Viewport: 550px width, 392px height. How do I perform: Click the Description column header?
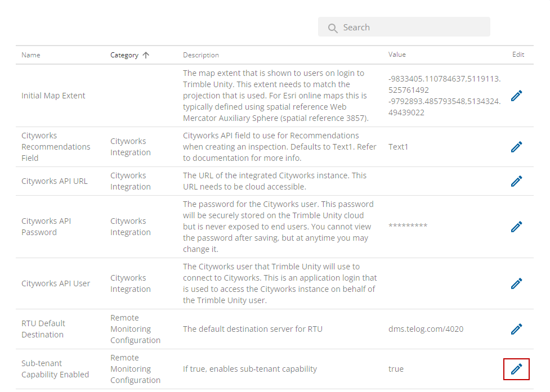coord(200,55)
